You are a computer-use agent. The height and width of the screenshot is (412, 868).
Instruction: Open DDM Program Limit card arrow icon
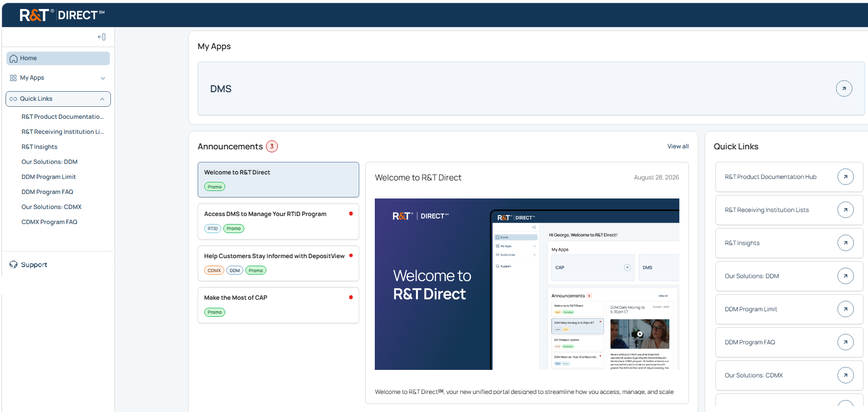pos(845,309)
